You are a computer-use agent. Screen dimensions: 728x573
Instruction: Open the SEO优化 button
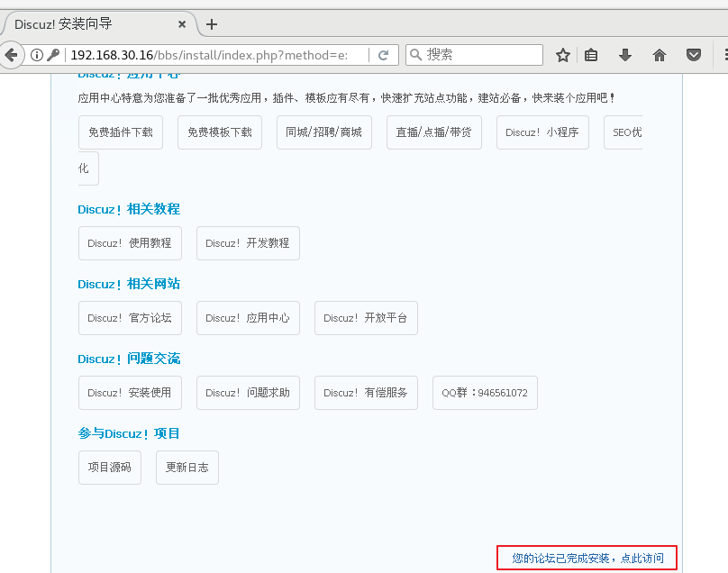(623, 132)
